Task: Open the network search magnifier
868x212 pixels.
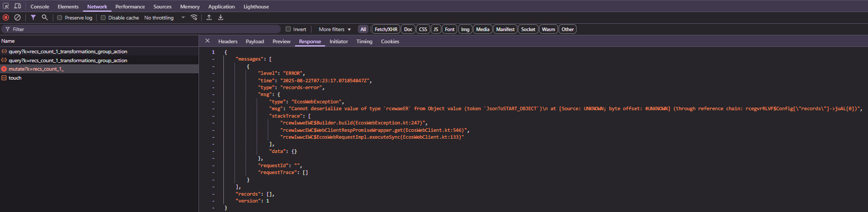Action: click(x=45, y=17)
